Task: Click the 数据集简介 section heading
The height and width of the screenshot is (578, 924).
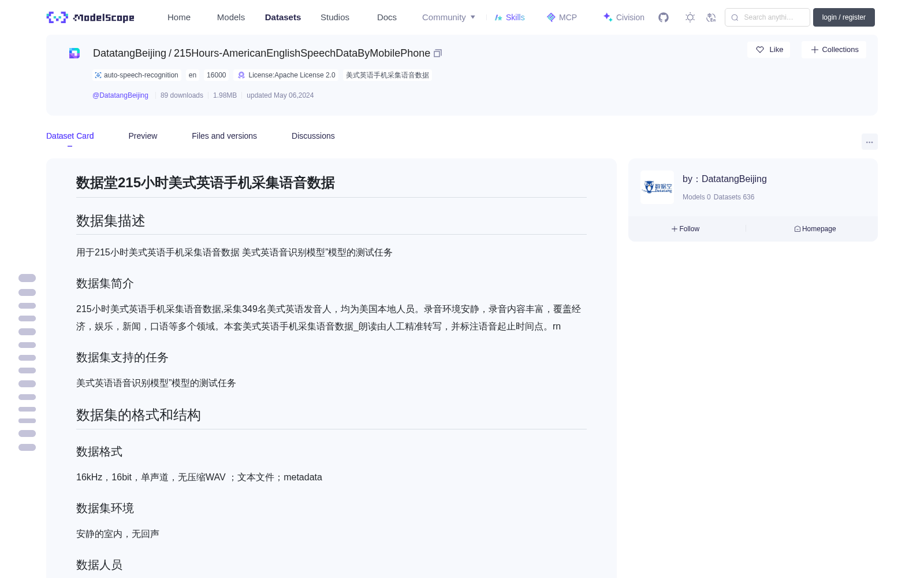Action: tap(105, 283)
